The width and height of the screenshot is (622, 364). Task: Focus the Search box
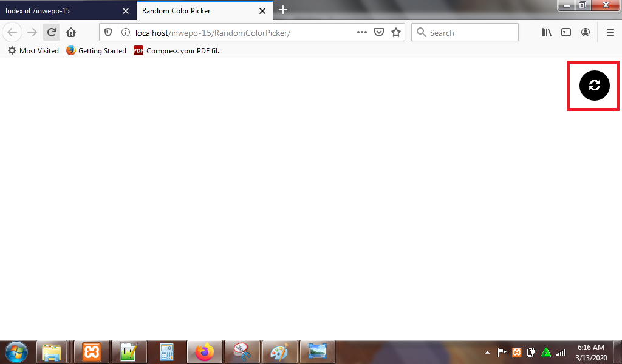(x=465, y=33)
